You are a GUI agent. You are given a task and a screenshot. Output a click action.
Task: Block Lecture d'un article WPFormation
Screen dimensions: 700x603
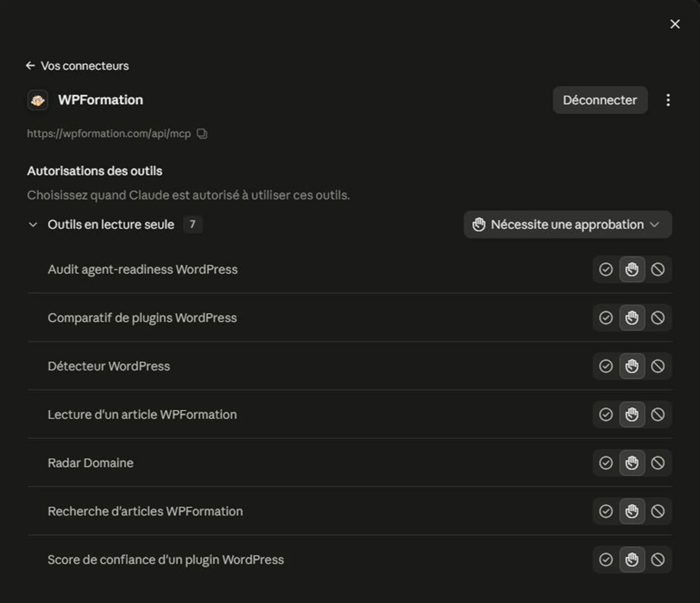tap(658, 415)
